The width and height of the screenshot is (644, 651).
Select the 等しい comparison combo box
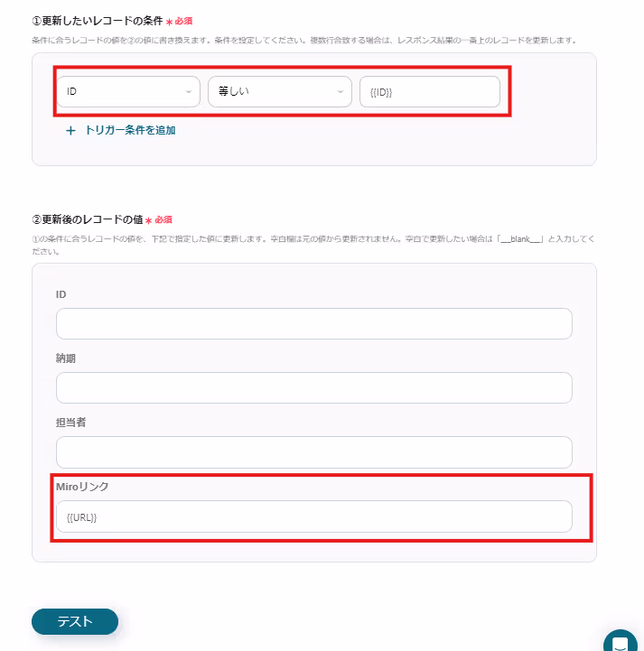(x=280, y=92)
